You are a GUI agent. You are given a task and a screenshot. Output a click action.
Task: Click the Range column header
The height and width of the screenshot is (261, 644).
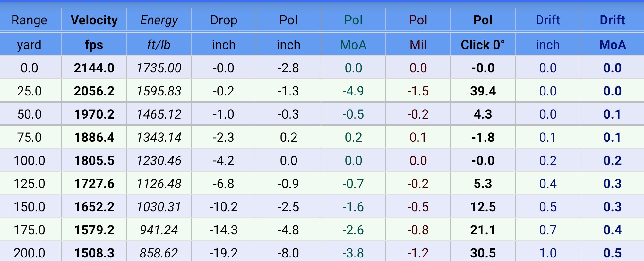pyautogui.click(x=29, y=20)
